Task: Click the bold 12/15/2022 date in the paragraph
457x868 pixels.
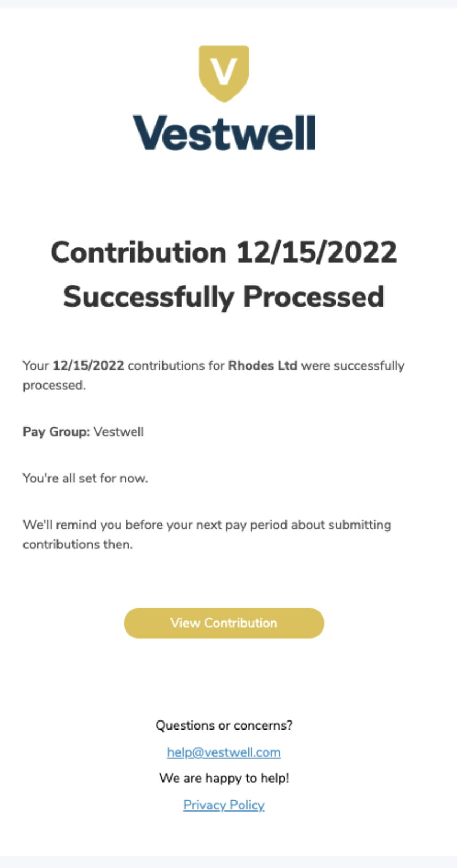Action: pyautogui.click(x=88, y=366)
